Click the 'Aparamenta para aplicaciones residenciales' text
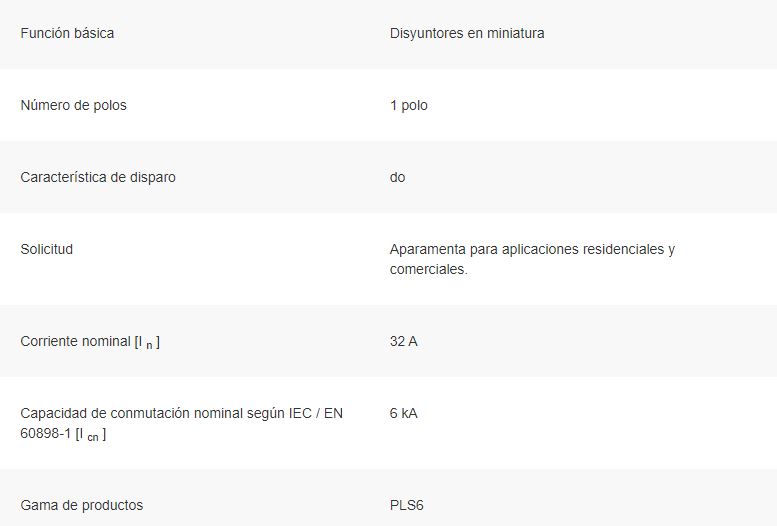This screenshot has width=777, height=526. [x=527, y=249]
